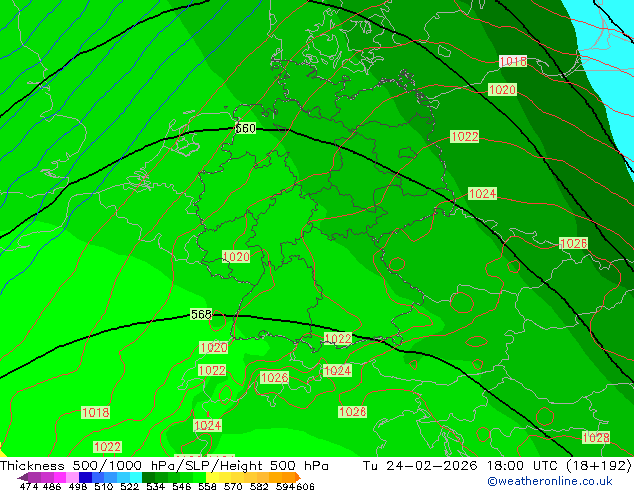The image size is (634, 490).
Task: Select the legend value 522
Action: [x=129, y=486]
